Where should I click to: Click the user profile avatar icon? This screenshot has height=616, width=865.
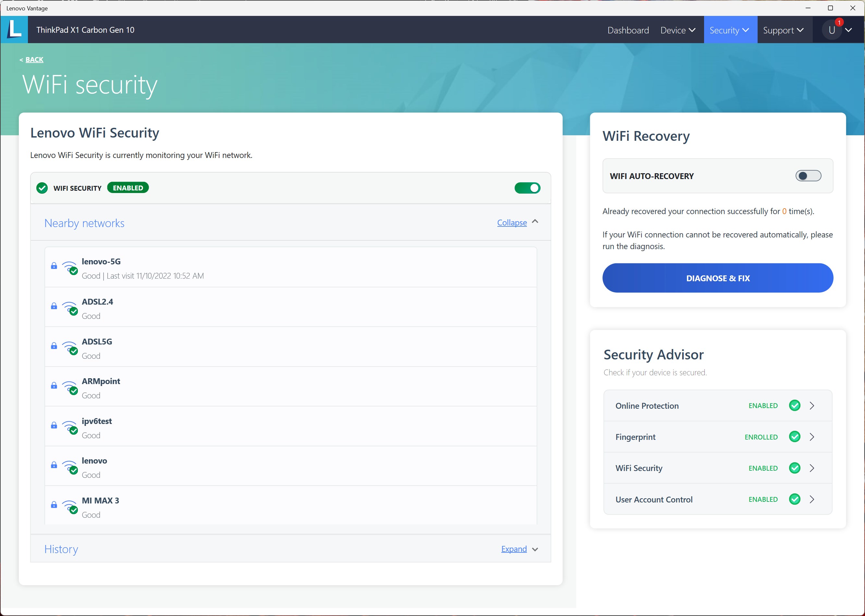click(x=832, y=30)
